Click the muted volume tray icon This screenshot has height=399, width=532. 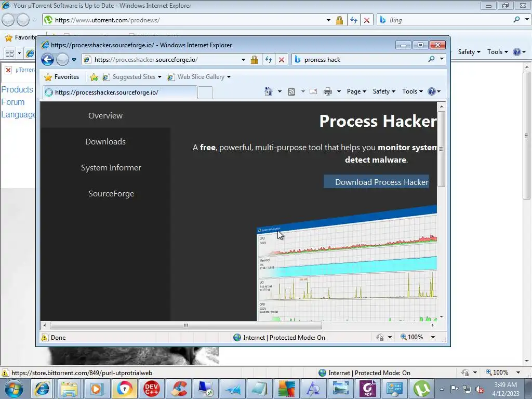[x=480, y=390]
